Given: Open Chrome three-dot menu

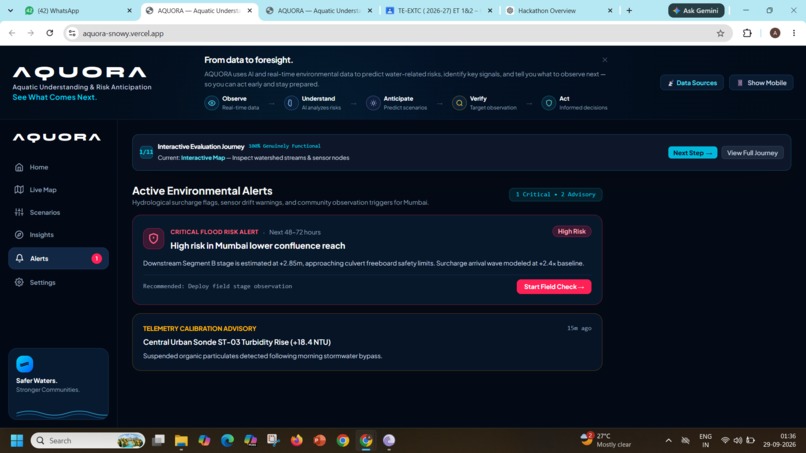Looking at the screenshot, I should (x=794, y=33).
